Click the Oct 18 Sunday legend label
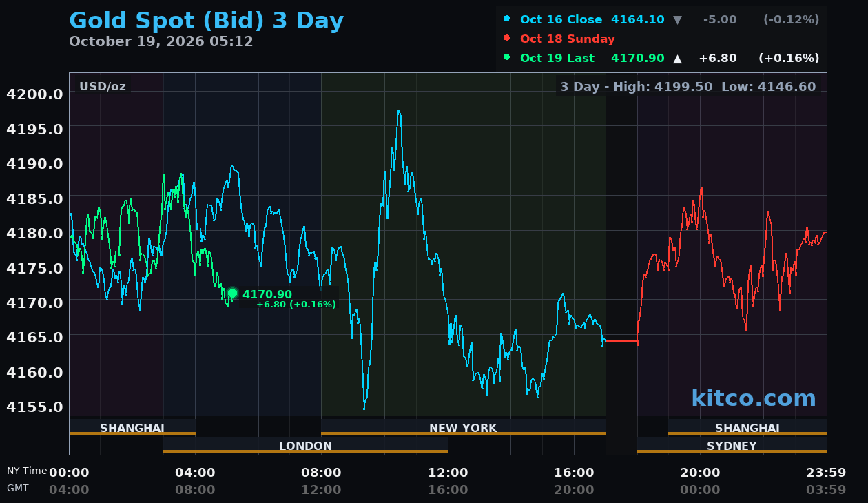 (568, 39)
